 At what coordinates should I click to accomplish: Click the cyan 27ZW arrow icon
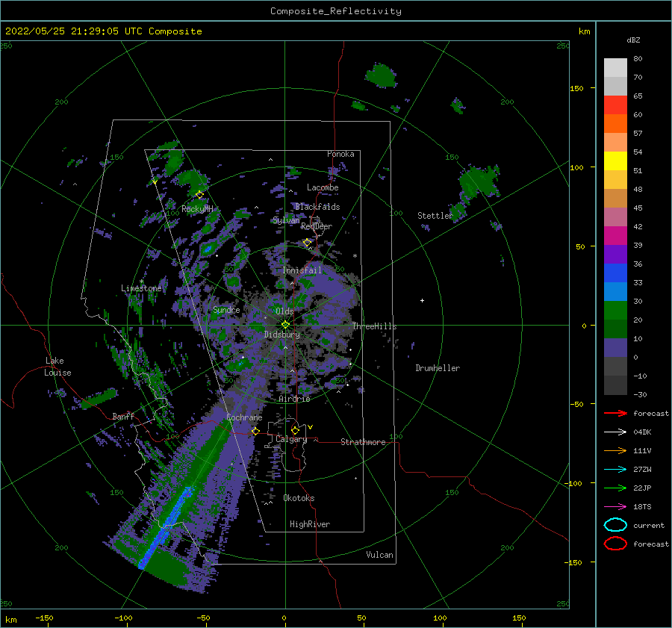click(615, 470)
